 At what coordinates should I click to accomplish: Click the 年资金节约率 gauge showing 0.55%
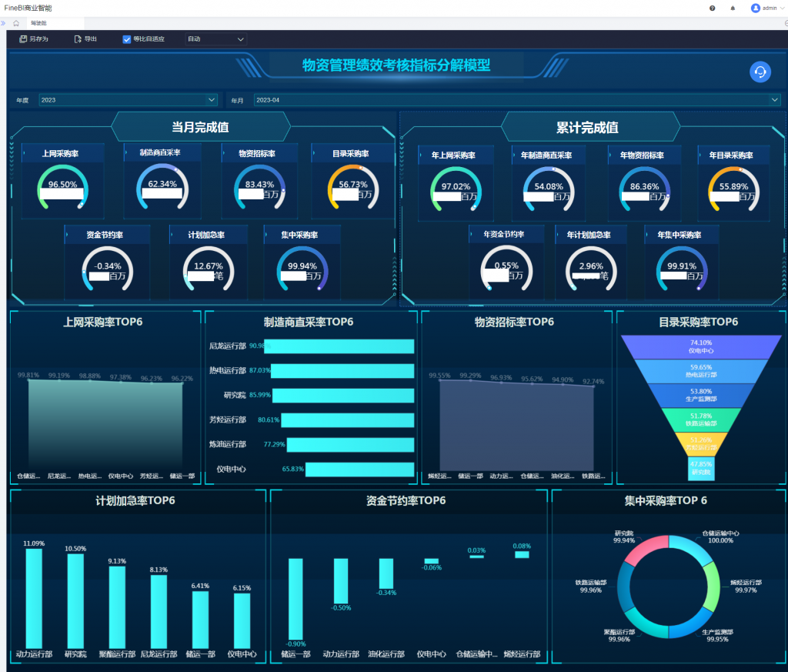click(x=506, y=269)
